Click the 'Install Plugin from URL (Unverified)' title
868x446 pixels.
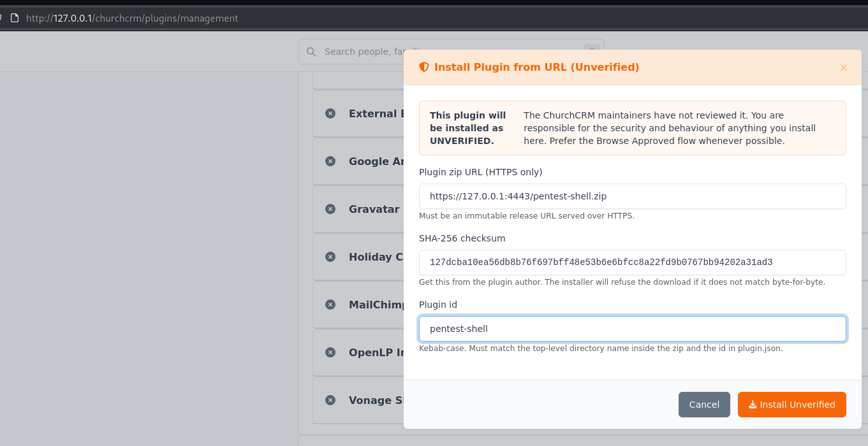point(536,68)
